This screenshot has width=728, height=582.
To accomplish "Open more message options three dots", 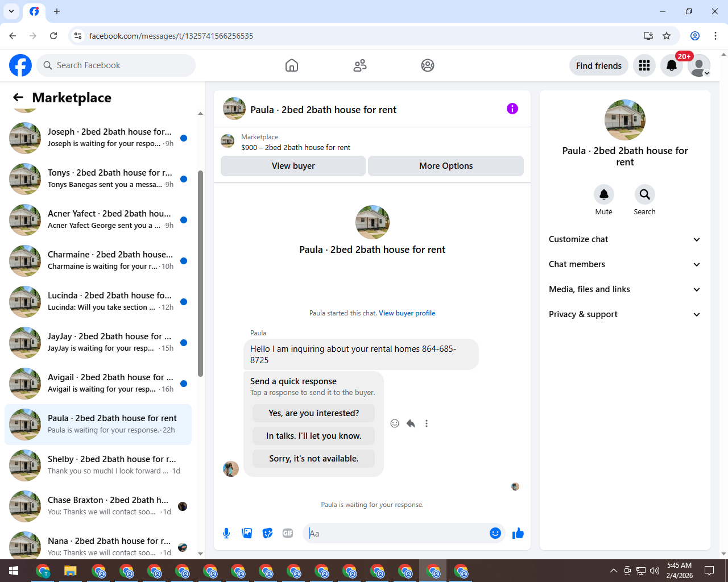I will coord(427,423).
